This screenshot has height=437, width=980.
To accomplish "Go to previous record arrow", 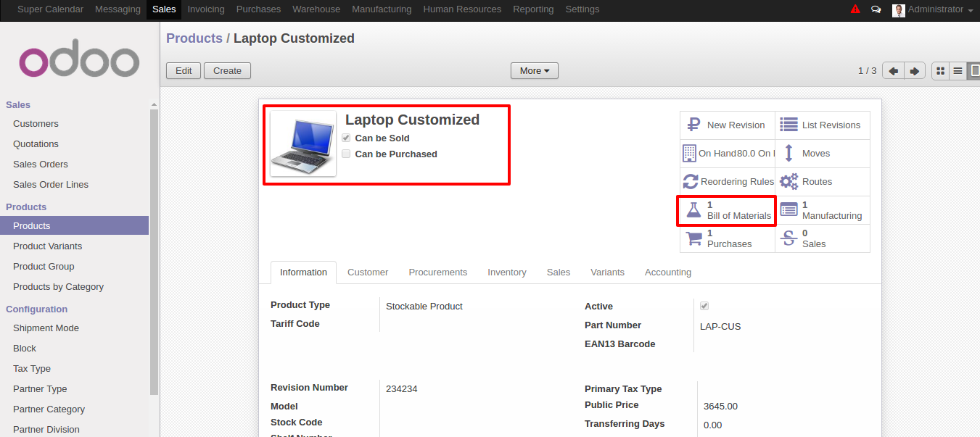I will click(893, 71).
